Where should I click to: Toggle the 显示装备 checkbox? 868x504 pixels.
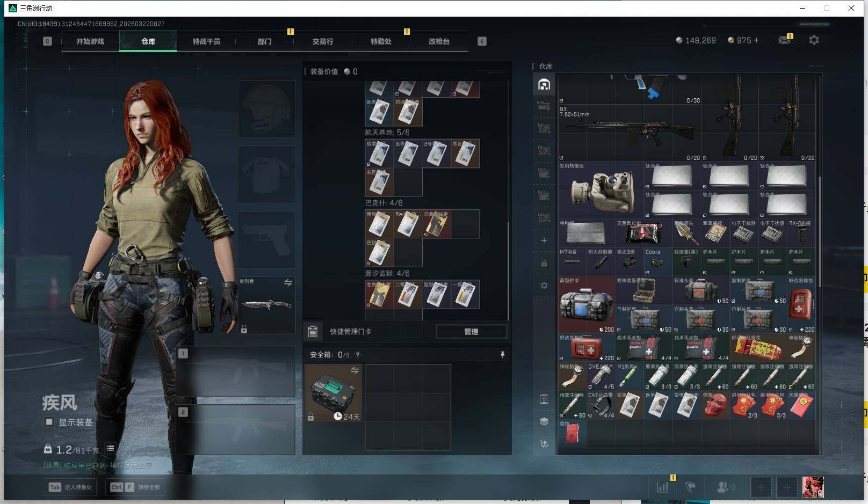click(49, 422)
